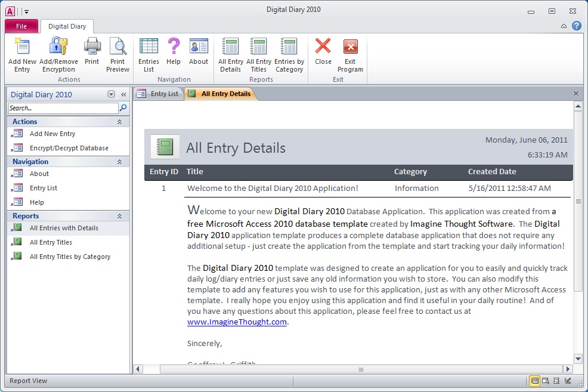The height and width of the screenshot is (392, 588).
Task: Click the Created Date column header
Action: pyautogui.click(x=492, y=172)
